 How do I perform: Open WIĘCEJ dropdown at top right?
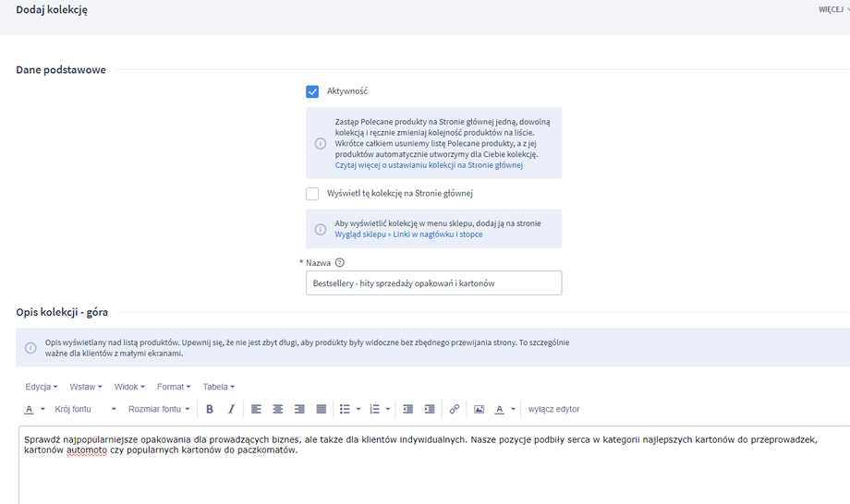tap(833, 9)
